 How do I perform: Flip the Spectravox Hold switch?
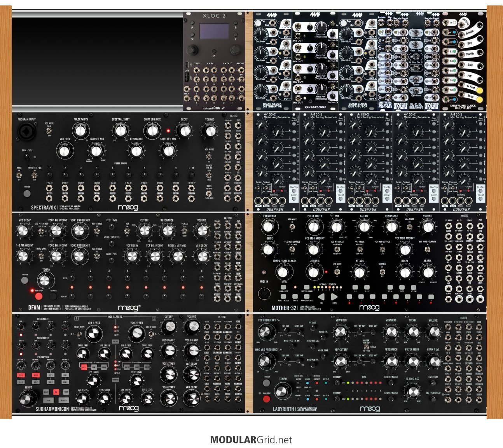tap(19, 176)
